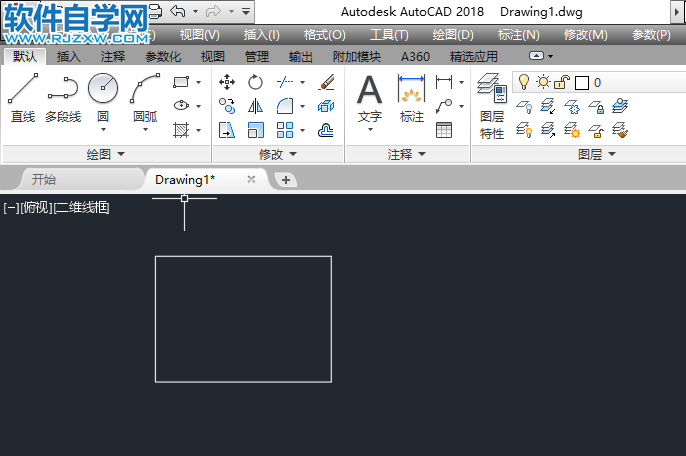Activate the Rotate tool
Screen dimensions: 686x456
255,82
